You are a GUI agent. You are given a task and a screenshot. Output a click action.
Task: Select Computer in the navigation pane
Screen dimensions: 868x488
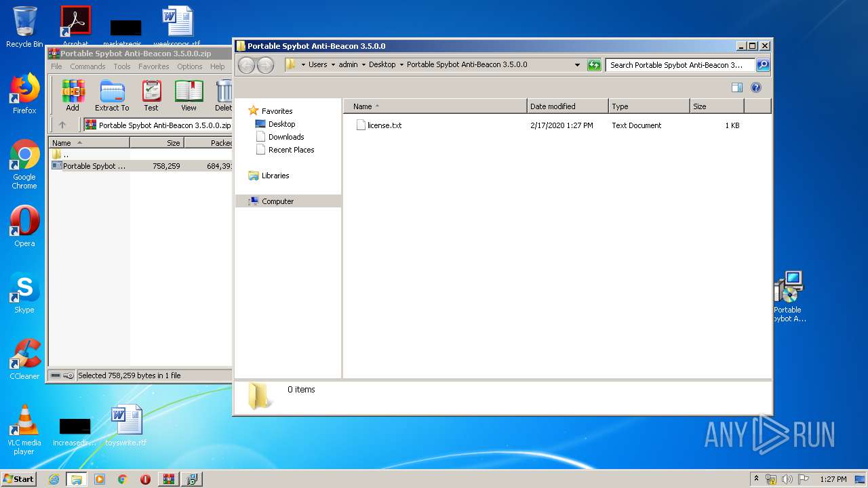277,201
